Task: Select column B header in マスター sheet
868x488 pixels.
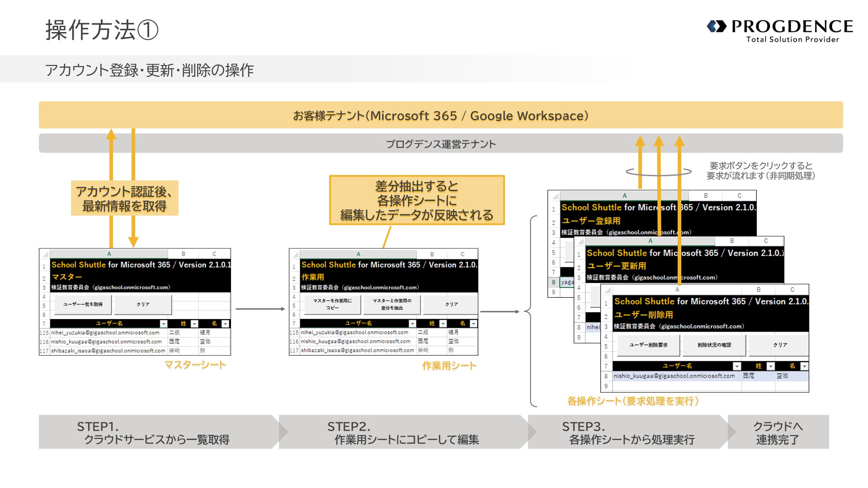Action: tap(183, 254)
